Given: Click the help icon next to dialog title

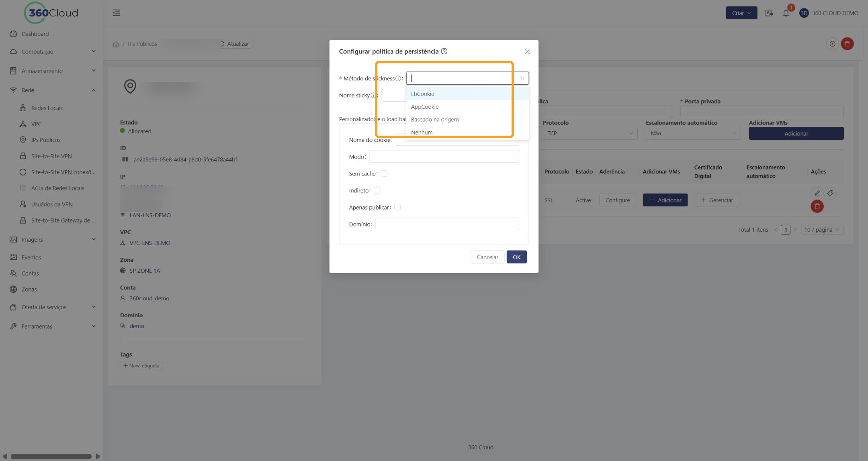Looking at the screenshot, I should point(444,51).
